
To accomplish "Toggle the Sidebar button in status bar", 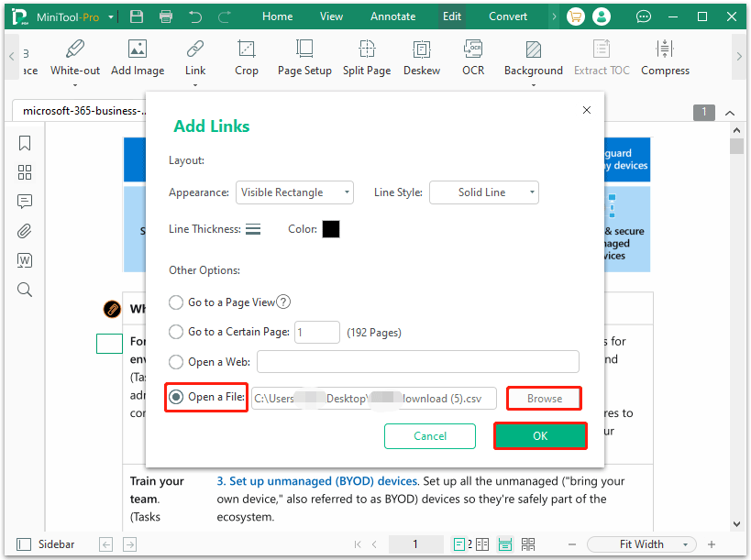I will coord(46,544).
